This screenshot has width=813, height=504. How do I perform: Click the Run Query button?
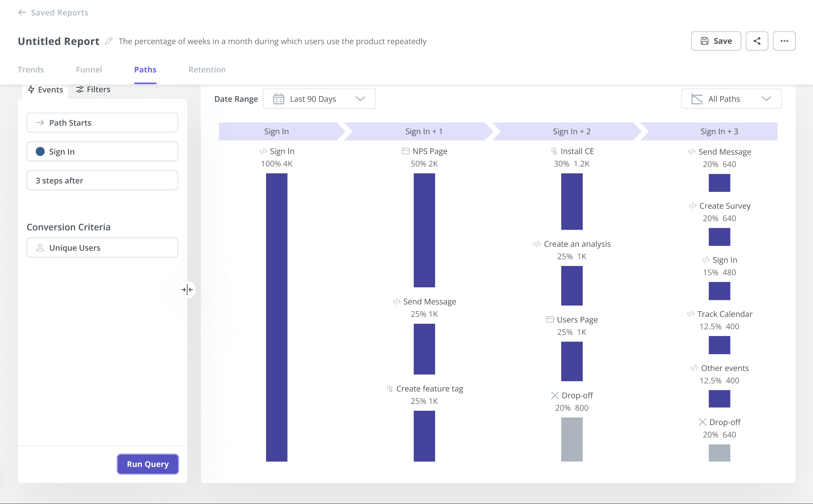[x=147, y=464]
